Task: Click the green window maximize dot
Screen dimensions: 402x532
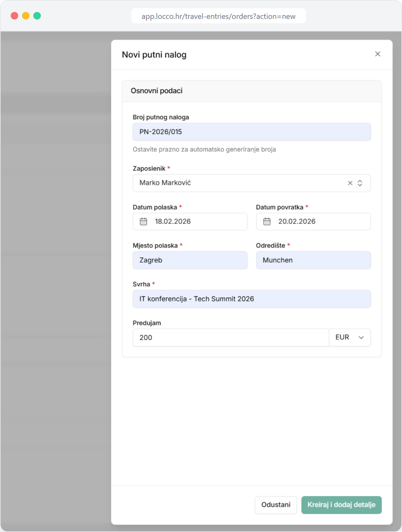Action: pyautogui.click(x=37, y=16)
